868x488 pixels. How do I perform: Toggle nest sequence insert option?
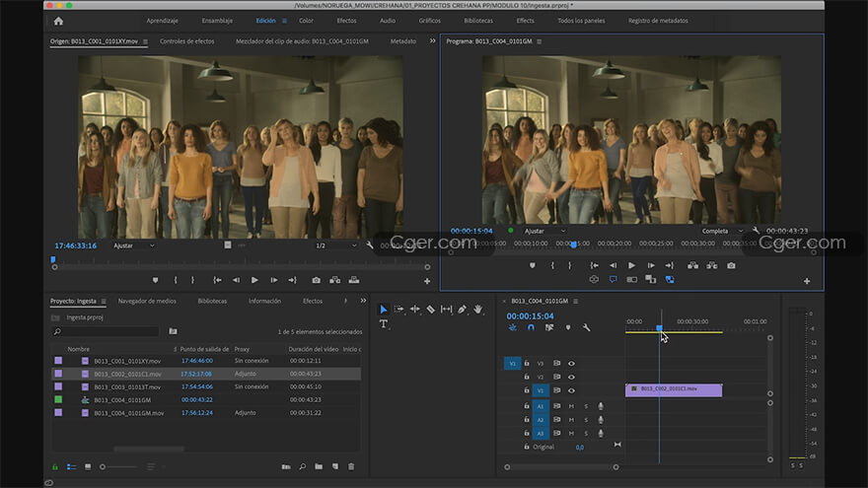click(x=513, y=327)
